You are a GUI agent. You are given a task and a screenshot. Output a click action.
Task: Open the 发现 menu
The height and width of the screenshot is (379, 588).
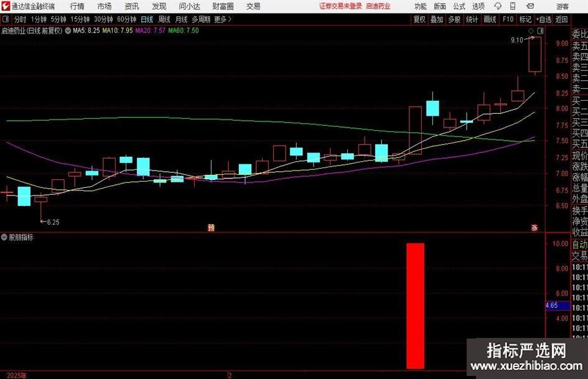[159, 6]
